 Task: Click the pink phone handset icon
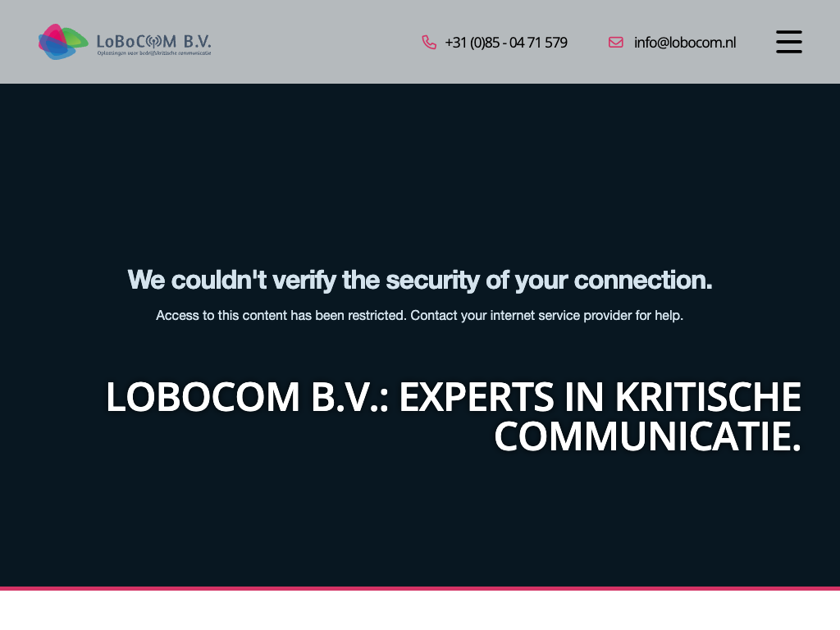pyautogui.click(x=429, y=42)
